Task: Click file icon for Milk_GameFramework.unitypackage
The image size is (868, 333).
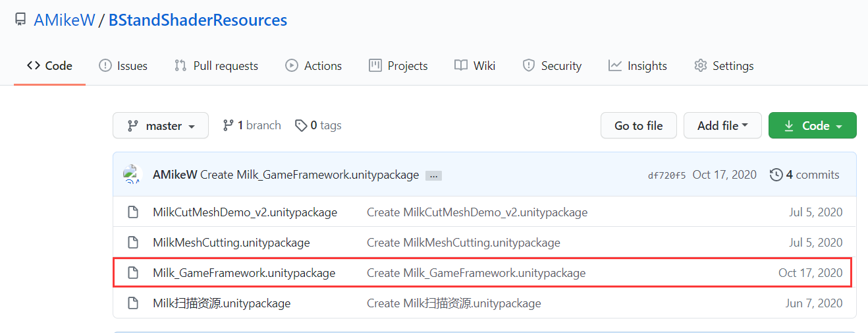Action: (x=133, y=273)
